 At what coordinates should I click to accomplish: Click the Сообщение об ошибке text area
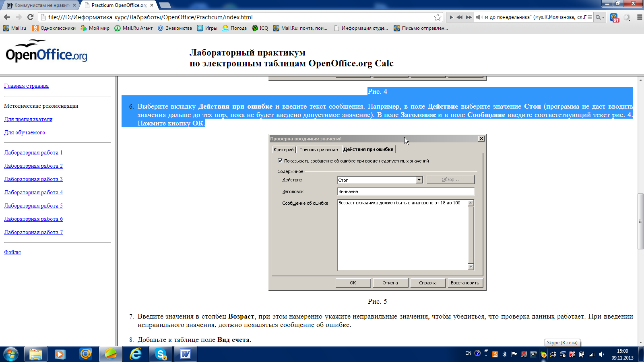(x=403, y=235)
